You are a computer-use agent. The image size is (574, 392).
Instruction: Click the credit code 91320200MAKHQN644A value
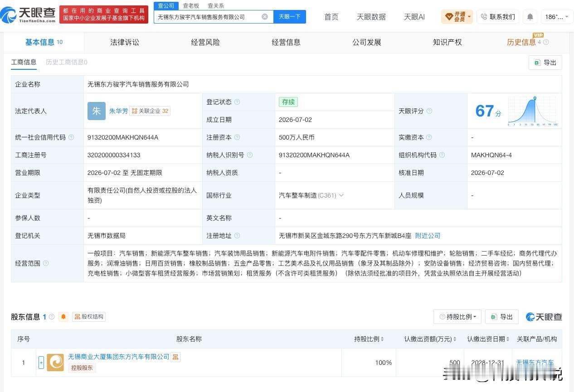[x=123, y=137]
